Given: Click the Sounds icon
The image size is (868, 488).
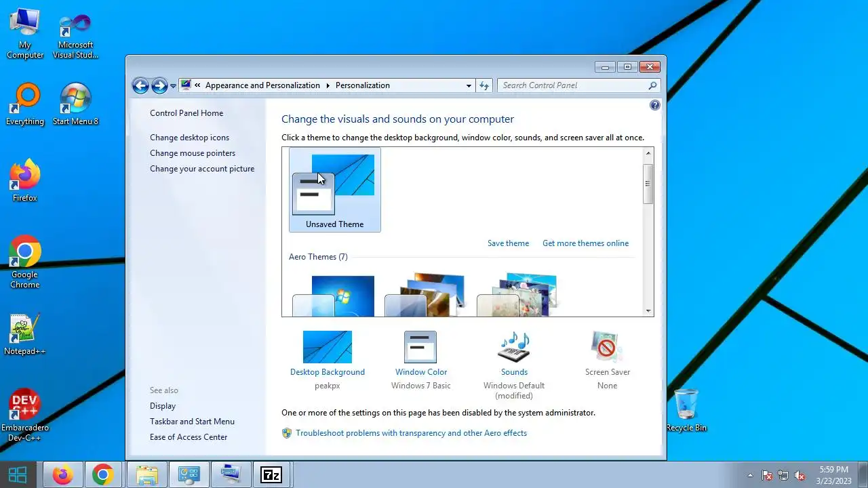Looking at the screenshot, I should [x=514, y=347].
